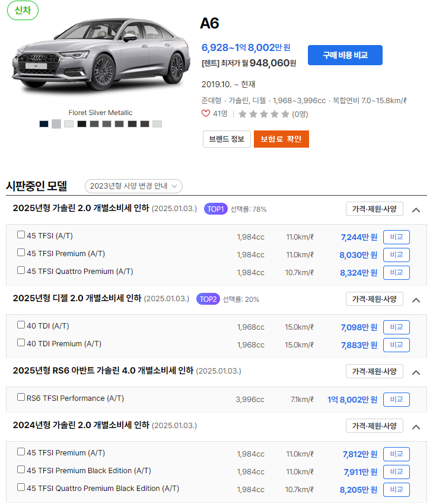Click 비교 for the 7,098만원 trim
436x504 pixels.
coord(396,327)
